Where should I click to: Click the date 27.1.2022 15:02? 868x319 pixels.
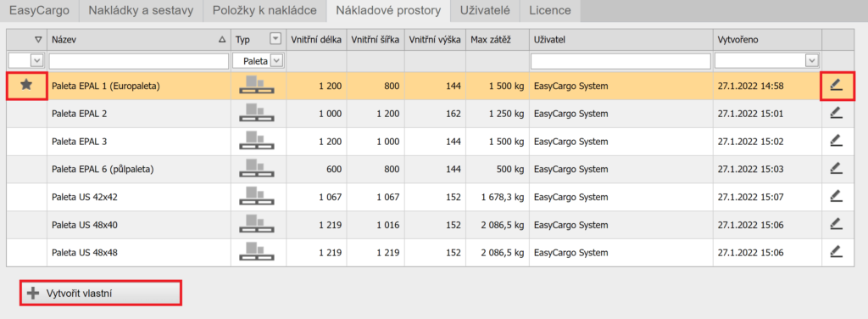[x=750, y=141]
